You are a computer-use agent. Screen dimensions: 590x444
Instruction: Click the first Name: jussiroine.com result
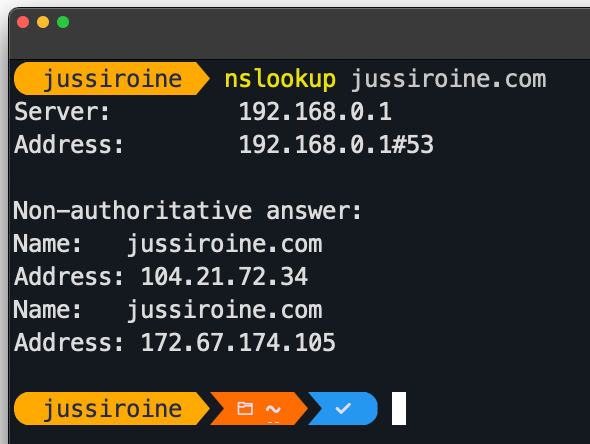coord(168,244)
